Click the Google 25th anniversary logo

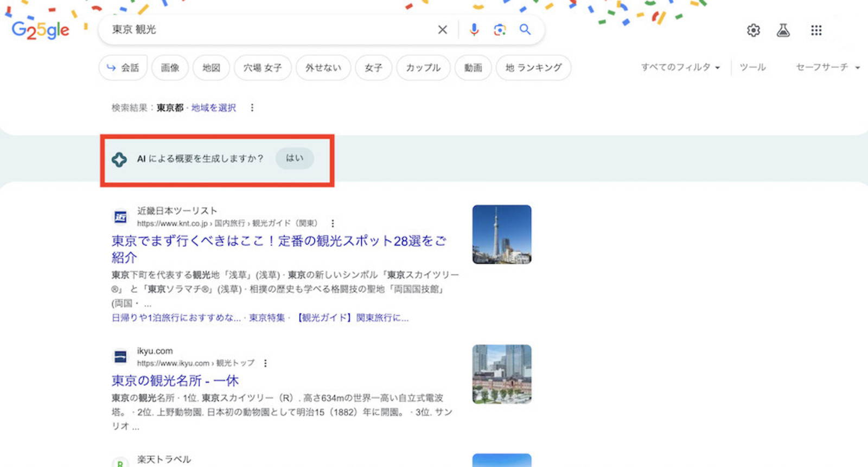(41, 30)
